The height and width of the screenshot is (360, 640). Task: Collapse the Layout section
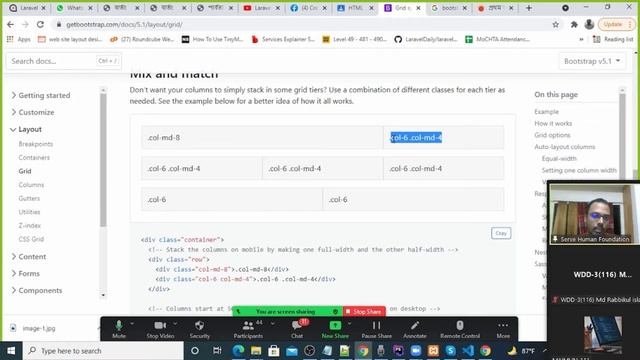click(26, 129)
